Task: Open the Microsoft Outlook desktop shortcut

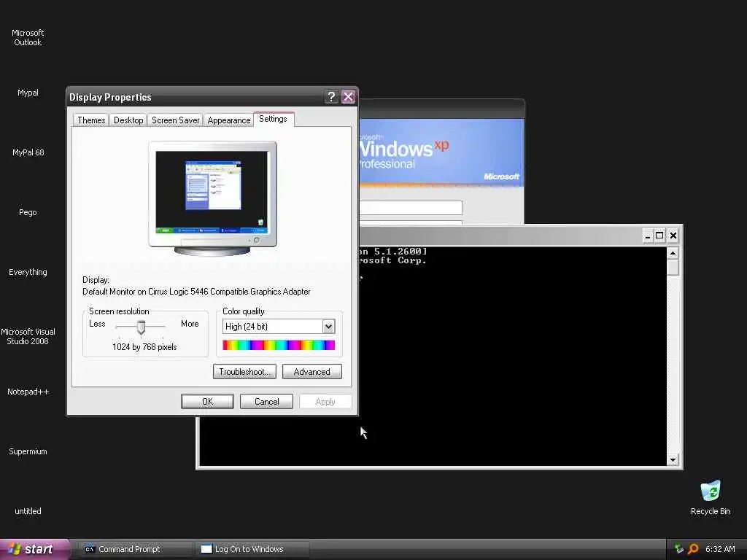Action: [28, 38]
